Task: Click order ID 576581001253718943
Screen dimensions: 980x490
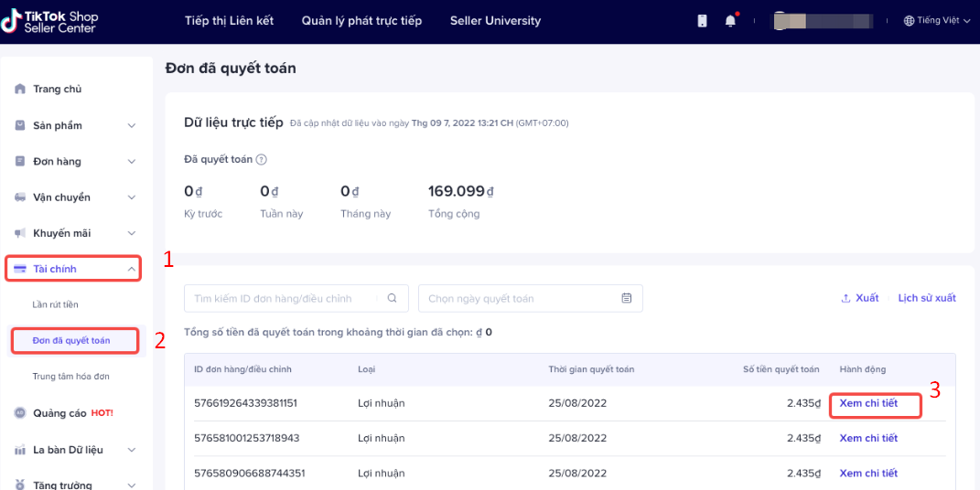Action: point(247,438)
